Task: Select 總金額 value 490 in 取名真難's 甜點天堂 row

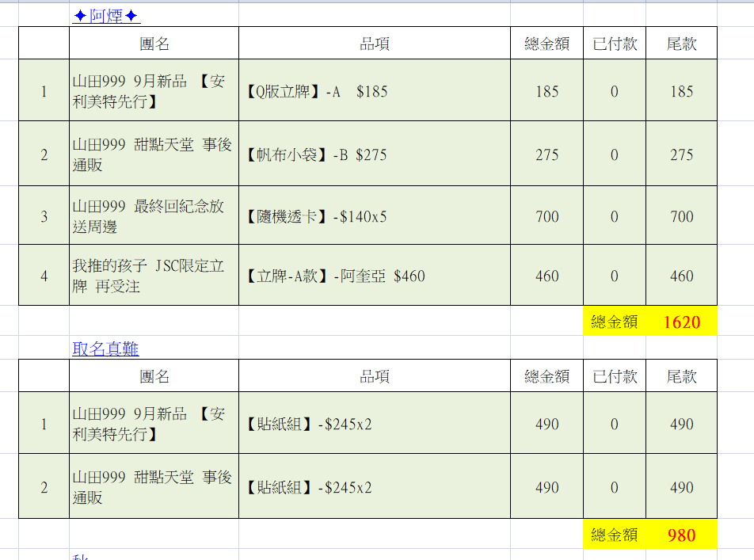Action: [x=546, y=486]
